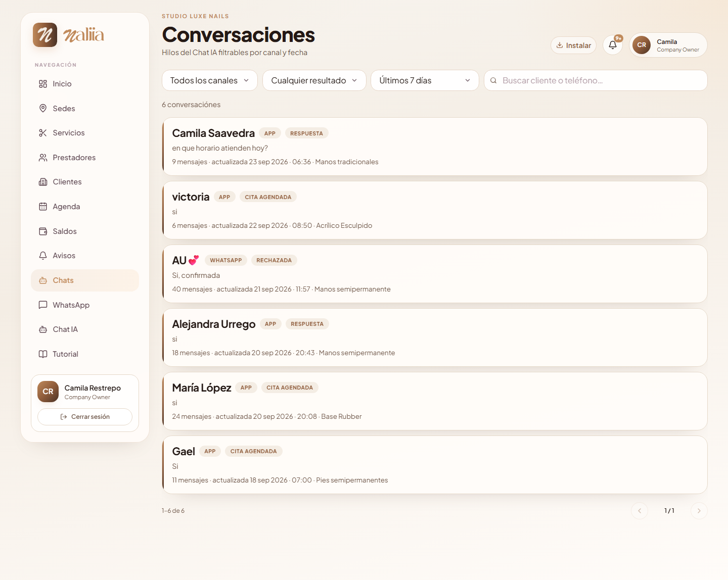Click the WHATSAPP channel badge

pyautogui.click(x=226, y=260)
